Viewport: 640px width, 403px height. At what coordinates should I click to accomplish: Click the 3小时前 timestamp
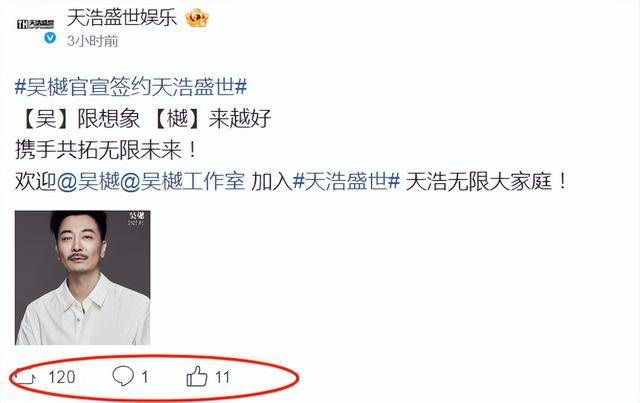point(93,41)
